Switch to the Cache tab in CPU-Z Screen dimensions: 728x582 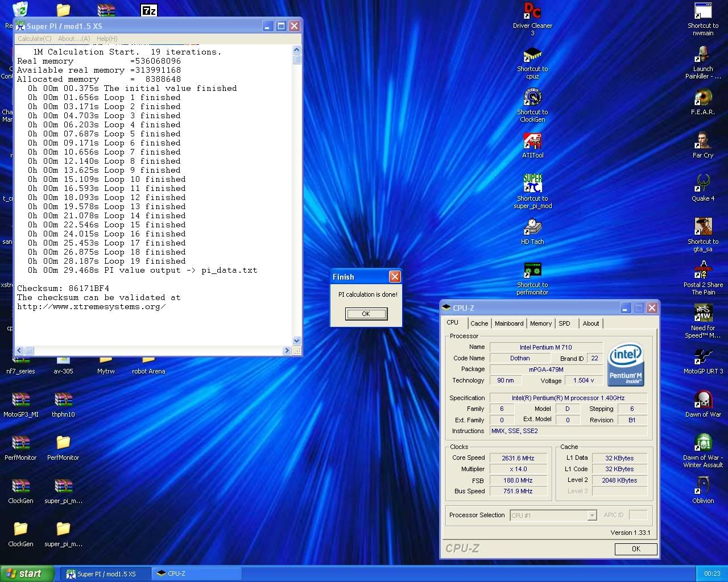point(479,323)
